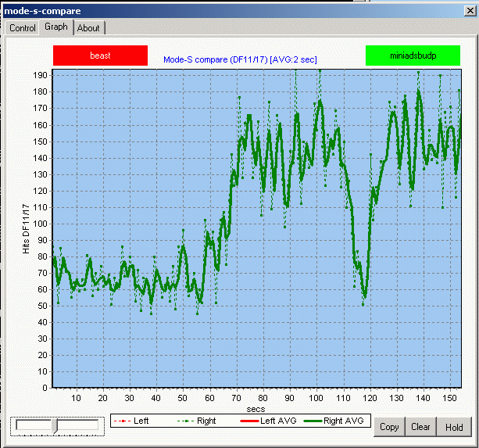Click the green miniadsbudp source label
This screenshot has width=479, height=448.
(x=413, y=56)
